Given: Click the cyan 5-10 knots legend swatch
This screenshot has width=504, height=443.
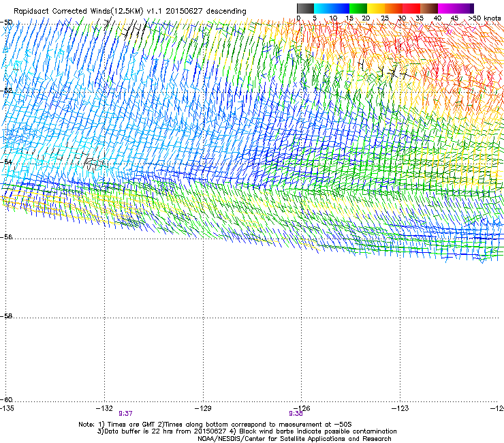Looking at the screenshot, I should point(323,8).
